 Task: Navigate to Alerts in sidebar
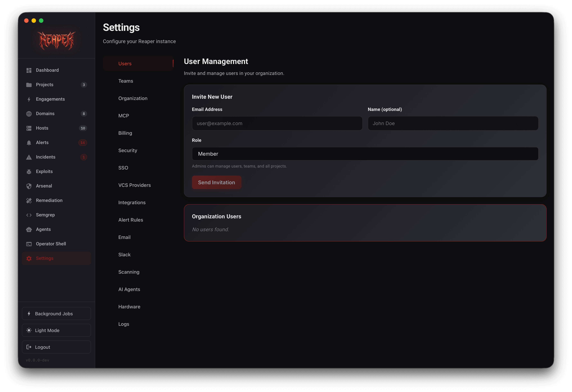point(56,143)
